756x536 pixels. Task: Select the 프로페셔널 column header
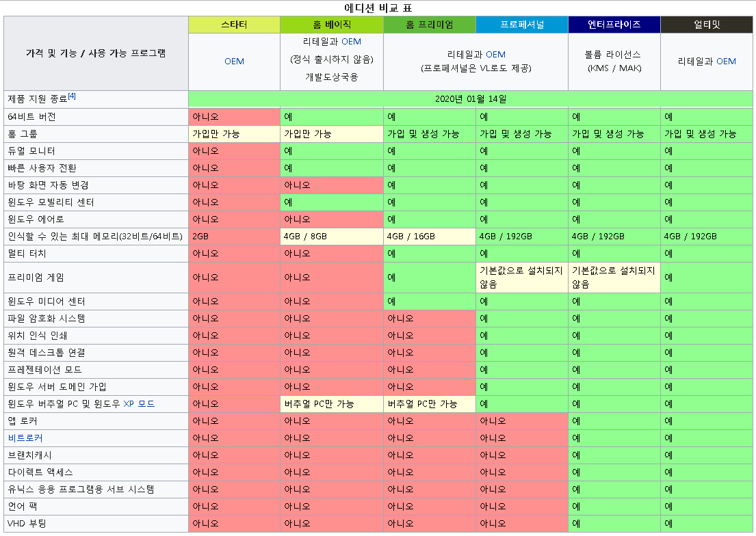tap(522, 25)
